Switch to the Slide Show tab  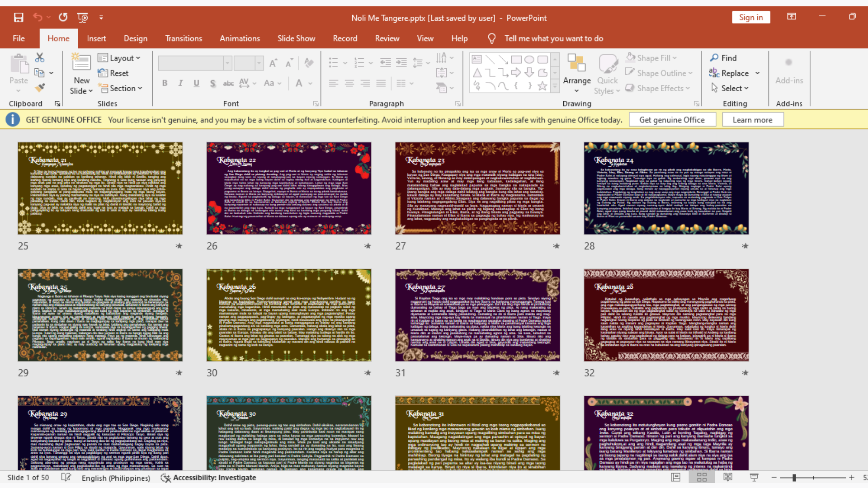[x=296, y=38]
